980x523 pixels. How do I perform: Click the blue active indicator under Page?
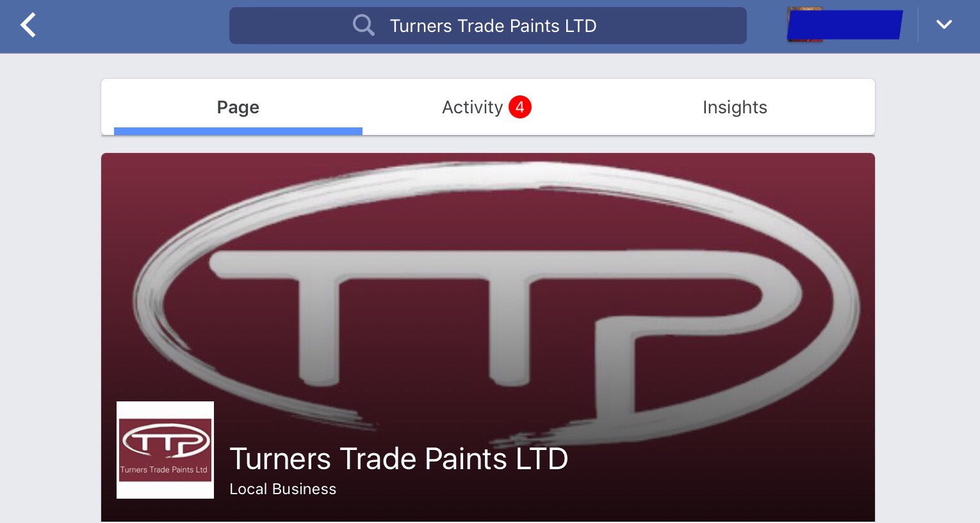tap(238, 131)
